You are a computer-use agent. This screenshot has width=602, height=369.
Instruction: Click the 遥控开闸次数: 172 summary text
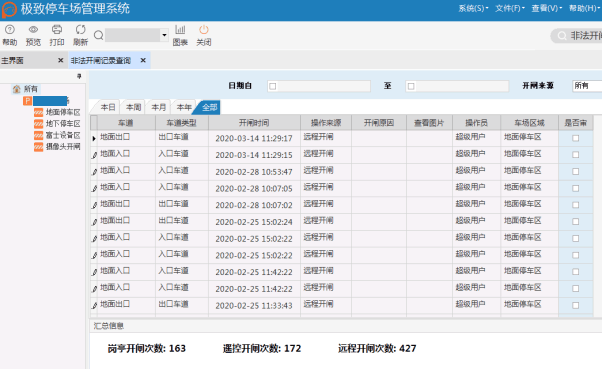pos(262,348)
